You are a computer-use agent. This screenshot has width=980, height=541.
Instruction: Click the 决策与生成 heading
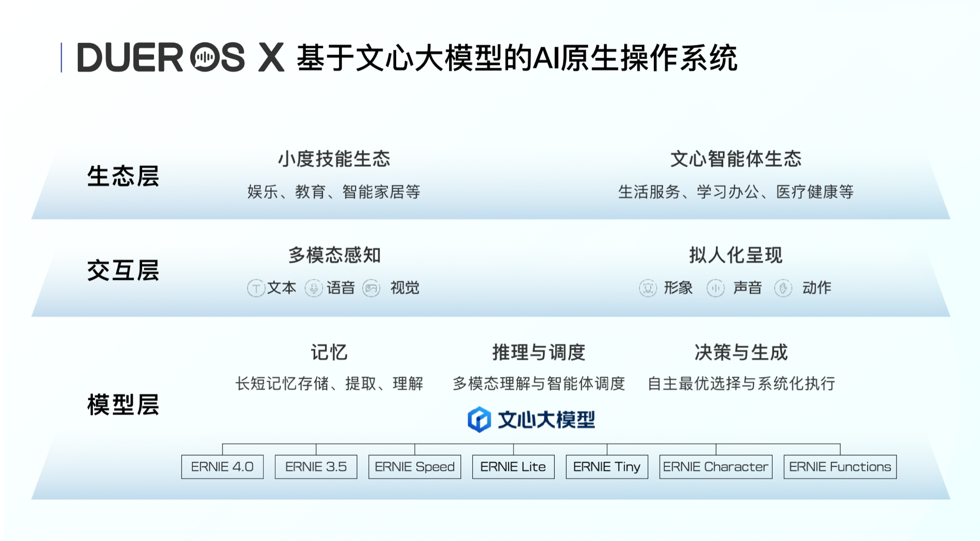741,353
